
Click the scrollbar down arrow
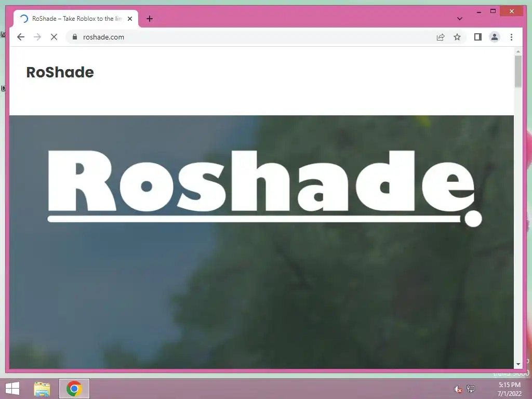pos(518,364)
